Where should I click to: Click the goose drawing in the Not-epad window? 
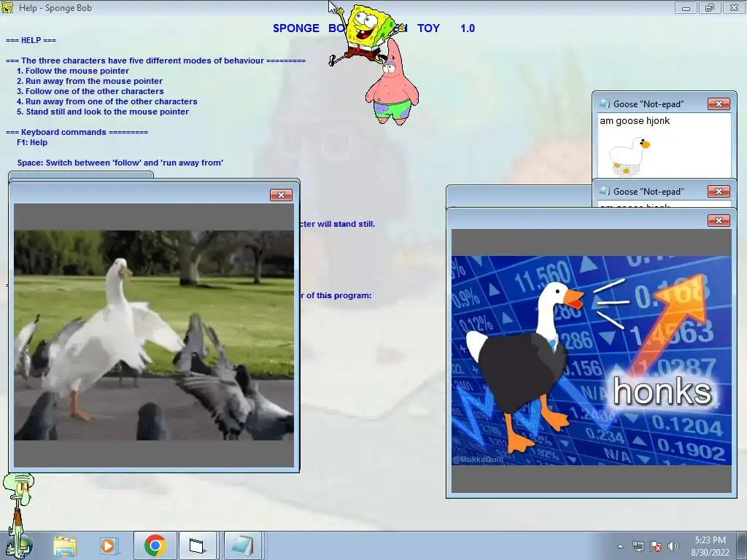click(x=630, y=156)
